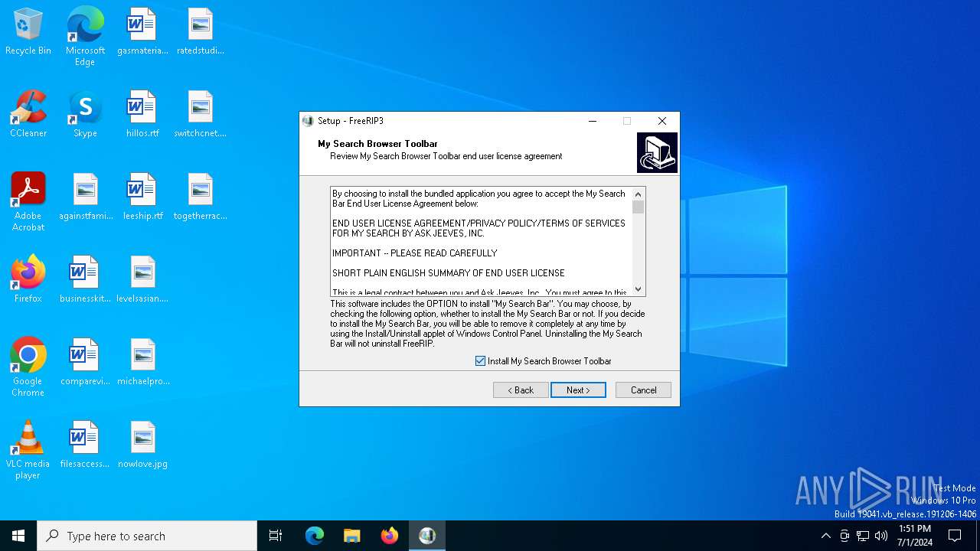Click the IMPORTANT -- PLEASE READ CAREFULLY line
The width and height of the screenshot is (980, 551).
(415, 253)
